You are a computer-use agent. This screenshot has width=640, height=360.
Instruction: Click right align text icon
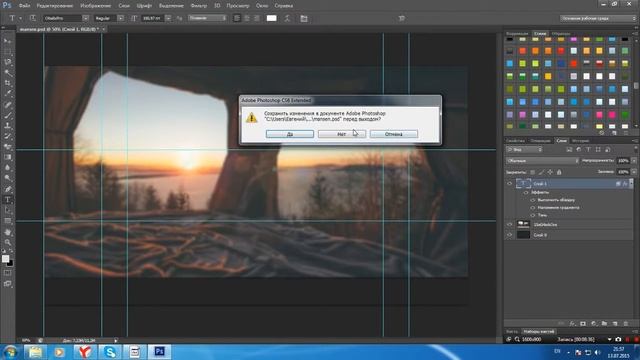click(x=256, y=18)
